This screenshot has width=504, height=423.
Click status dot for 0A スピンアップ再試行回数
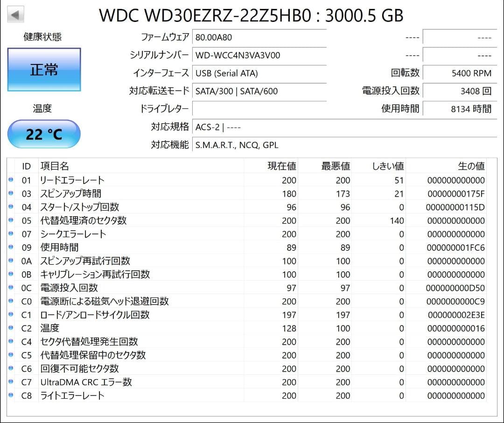point(11,261)
